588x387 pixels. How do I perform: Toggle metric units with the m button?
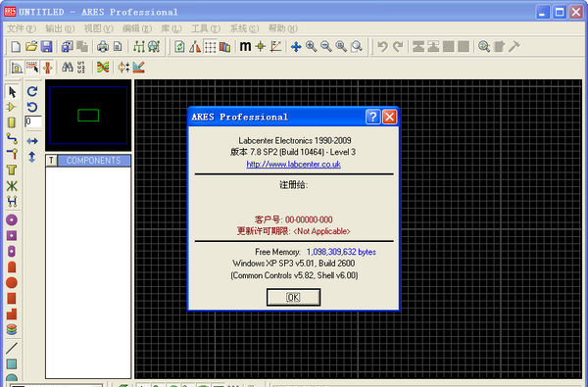245,46
